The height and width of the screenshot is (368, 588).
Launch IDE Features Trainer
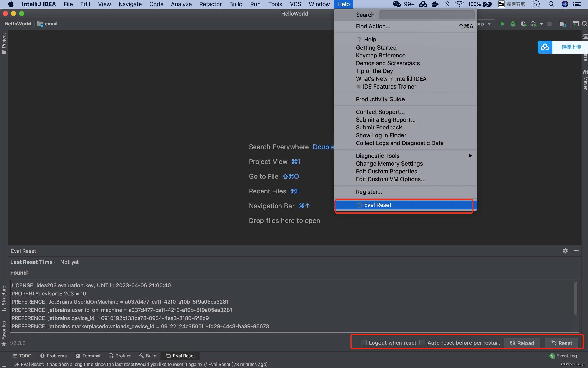click(x=405, y=86)
